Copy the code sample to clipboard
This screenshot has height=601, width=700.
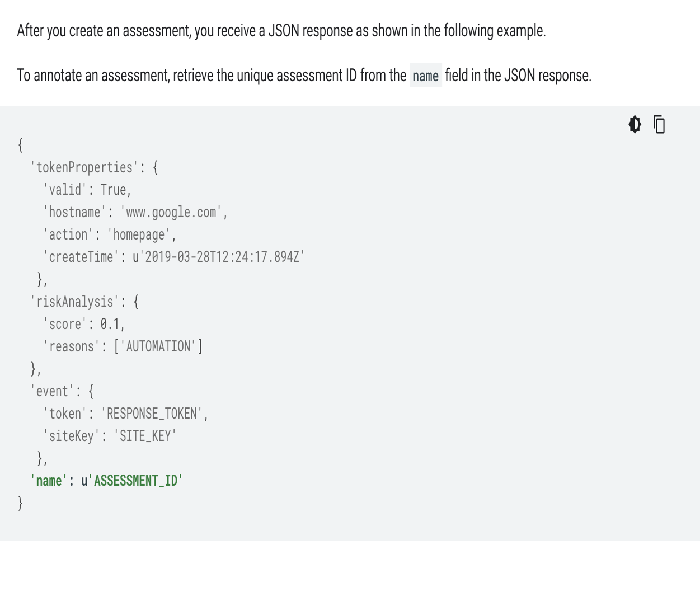(x=660, y=124)
